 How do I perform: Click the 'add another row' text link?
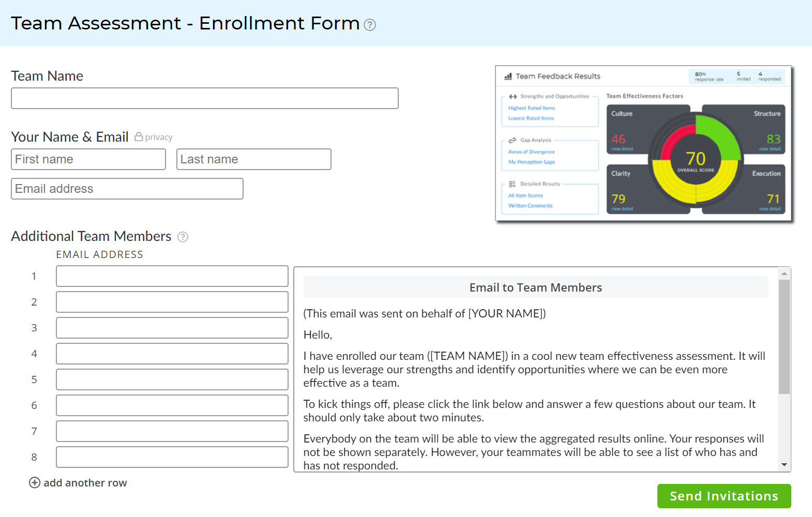(x=85, y=483)
